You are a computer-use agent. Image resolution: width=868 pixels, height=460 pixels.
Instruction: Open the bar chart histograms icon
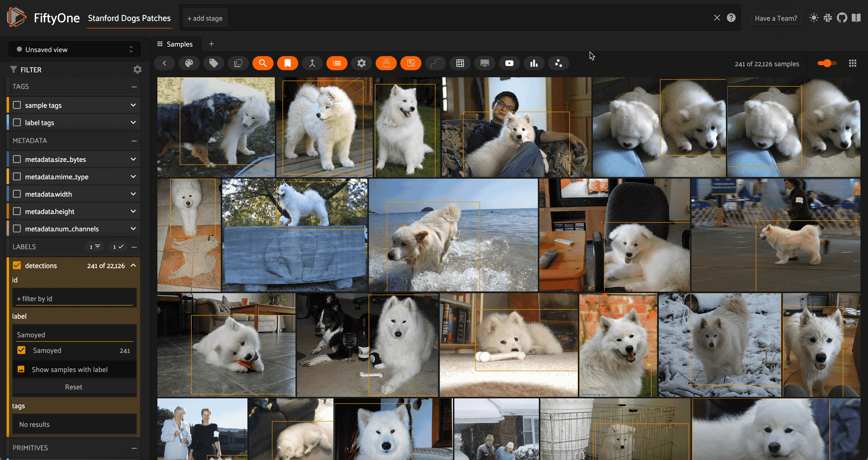534,63
